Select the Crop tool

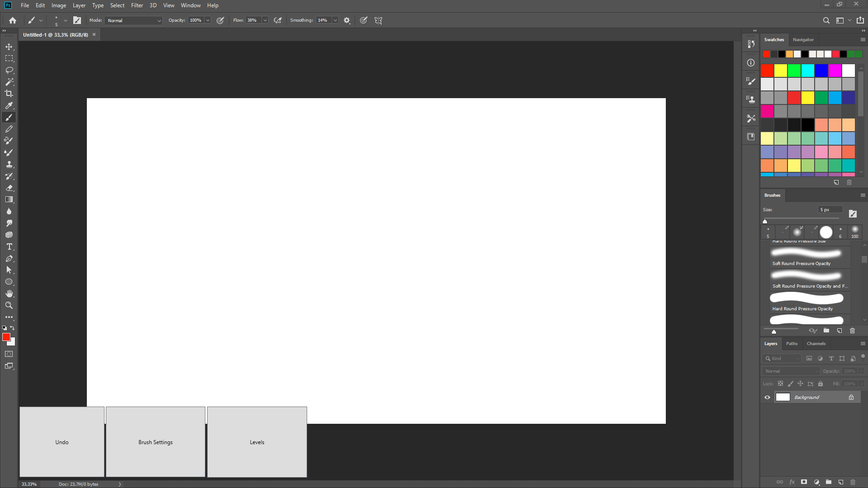tap(9, 94)
